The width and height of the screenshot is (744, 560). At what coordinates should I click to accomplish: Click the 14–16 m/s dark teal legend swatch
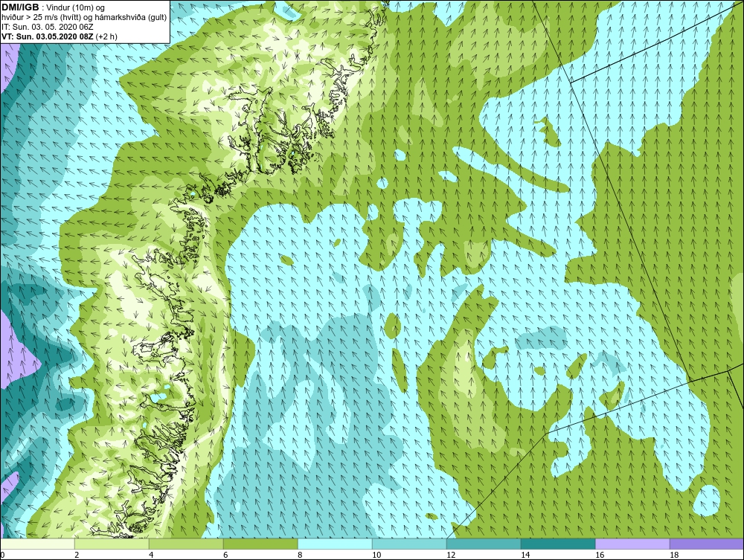(x=558, y=544)
